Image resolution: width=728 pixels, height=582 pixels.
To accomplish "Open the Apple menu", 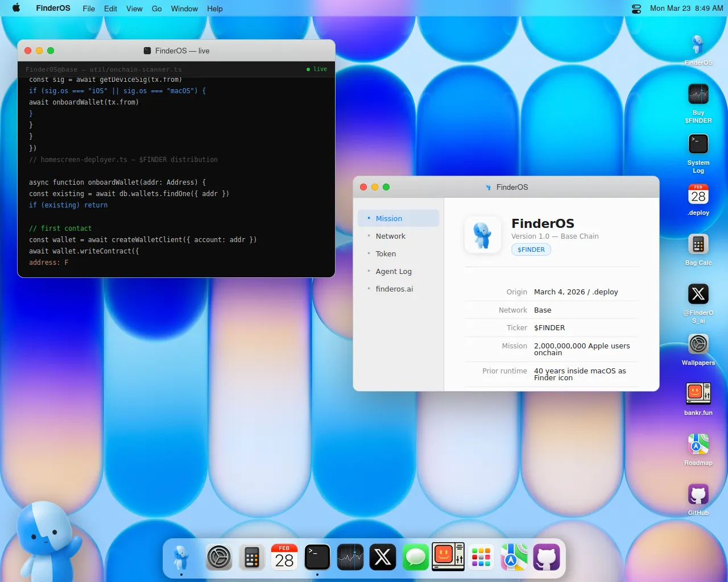I will [x=16, y=9].
